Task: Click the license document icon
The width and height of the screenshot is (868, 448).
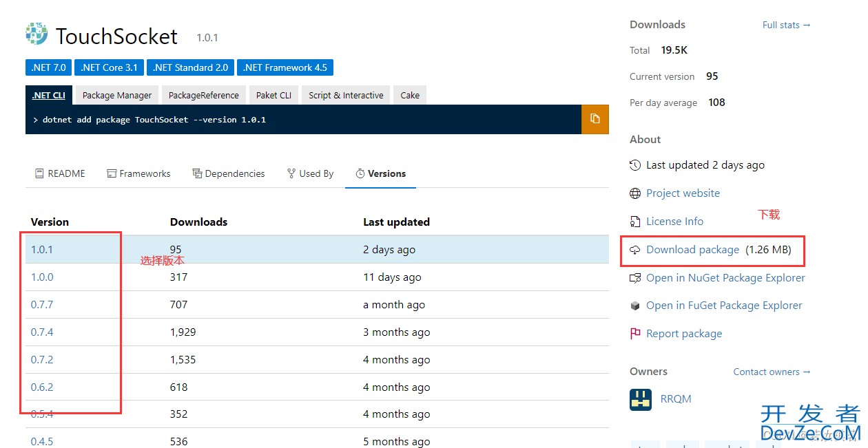Action: pyautogui.click(x=635, y=222)
